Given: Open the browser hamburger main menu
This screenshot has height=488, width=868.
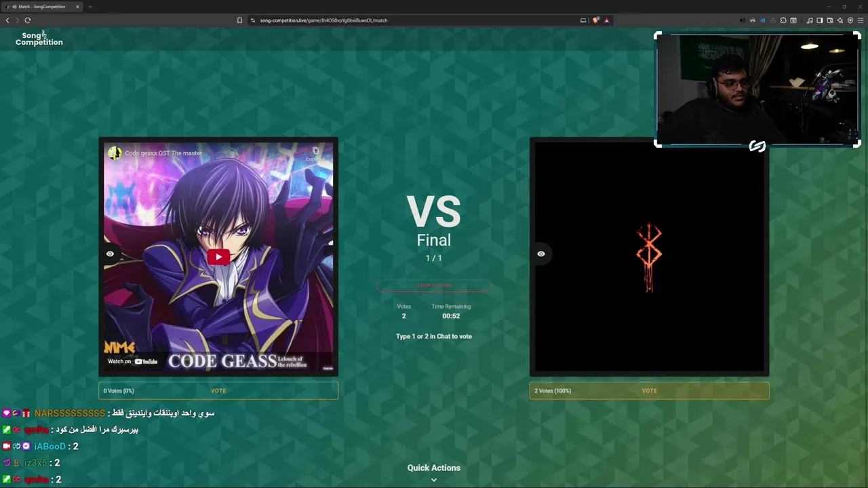Looking at the screenshot, I should pos(861,20).
